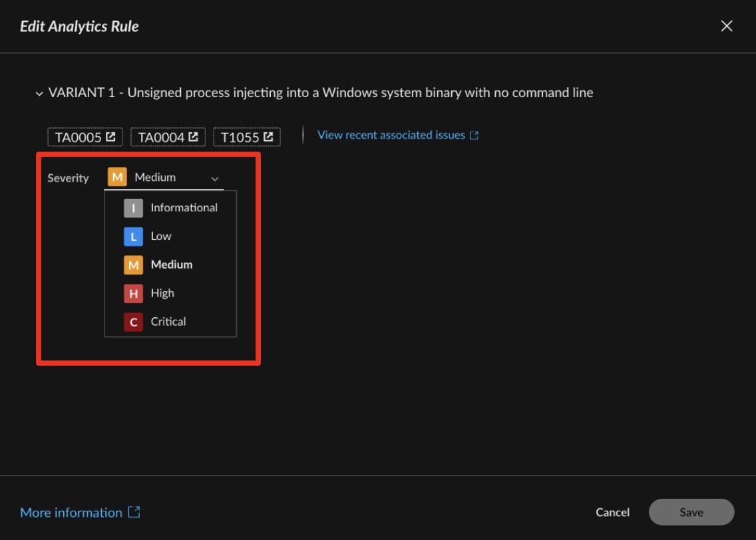The width and height of the screenshot is (756, 540).
Task: Open the Severity dropdown chevron
Action: tap(214, 178)
